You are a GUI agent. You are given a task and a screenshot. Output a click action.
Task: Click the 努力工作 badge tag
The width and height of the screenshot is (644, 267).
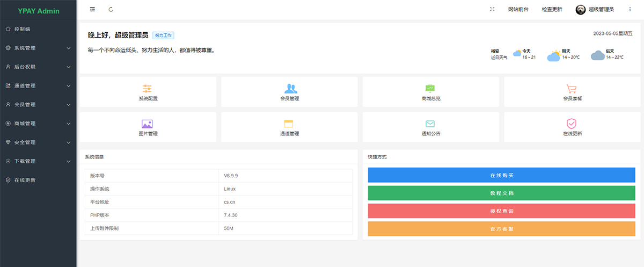163,35
